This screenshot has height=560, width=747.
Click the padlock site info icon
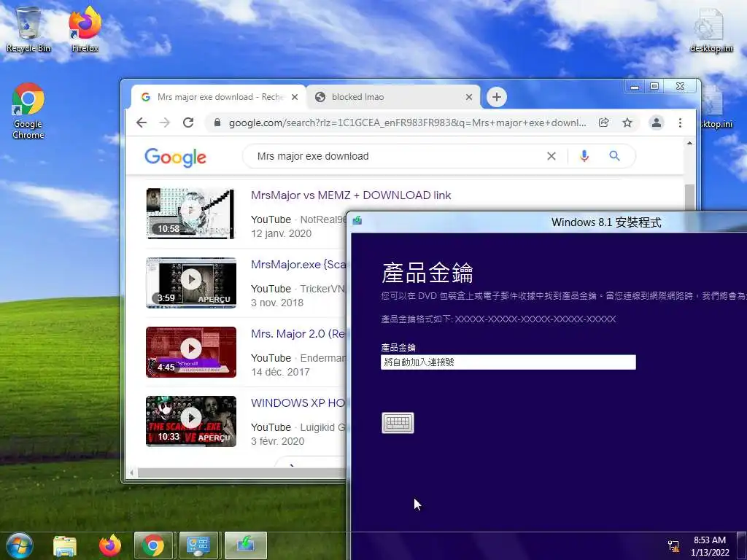tap(217, 122)
